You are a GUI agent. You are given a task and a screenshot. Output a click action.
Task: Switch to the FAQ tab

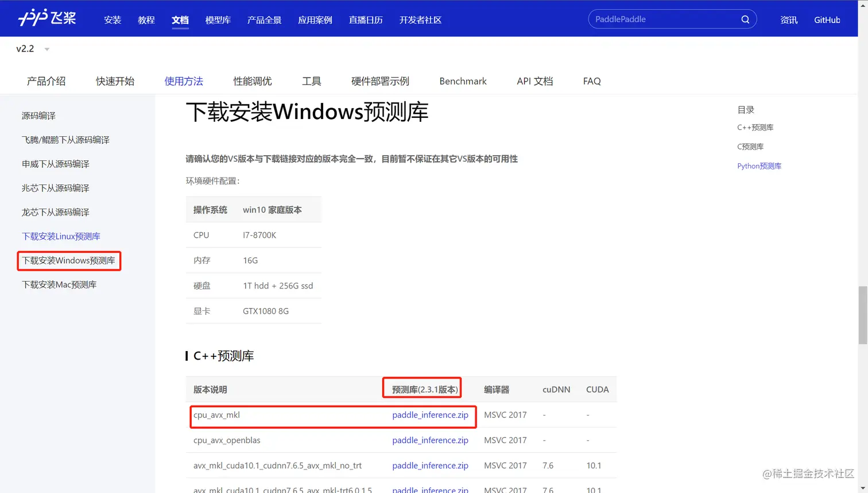592,81
